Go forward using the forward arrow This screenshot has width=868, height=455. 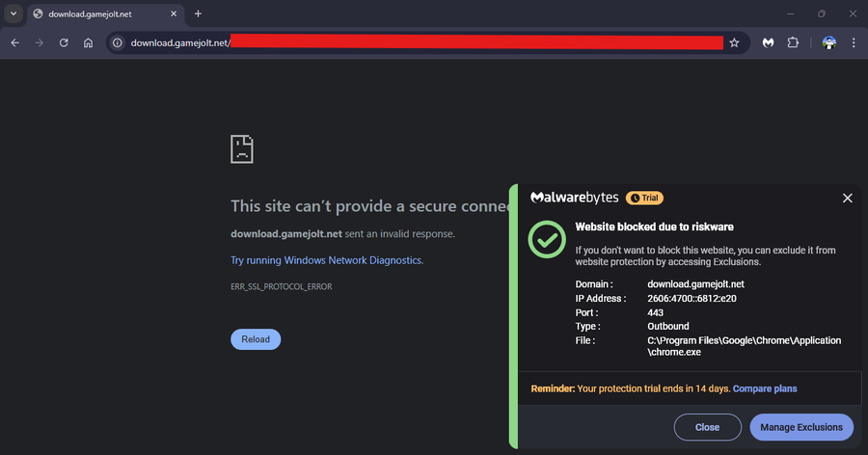coord(39,42)
